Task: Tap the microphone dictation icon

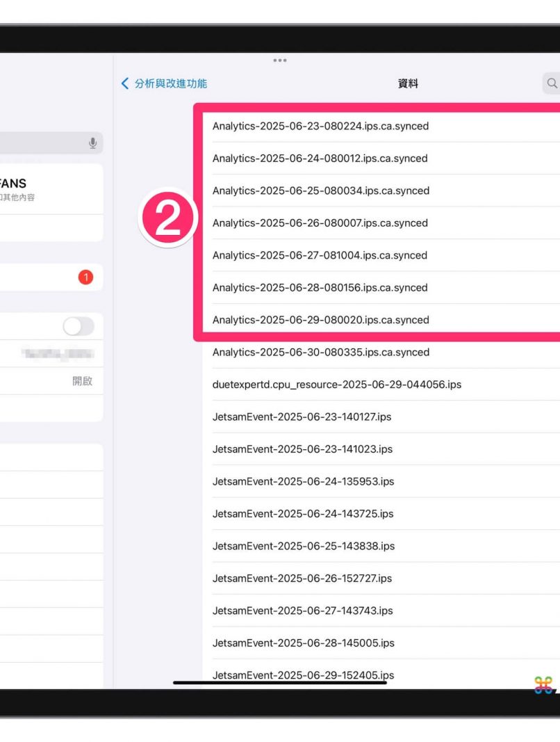Action: click(92, 143)
